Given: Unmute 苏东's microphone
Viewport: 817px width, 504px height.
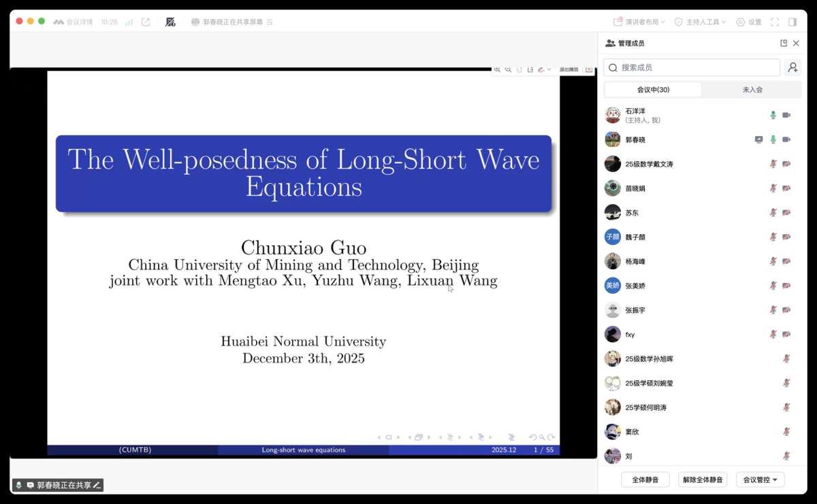Looking at the screenshot, I should tap(773, 213).
